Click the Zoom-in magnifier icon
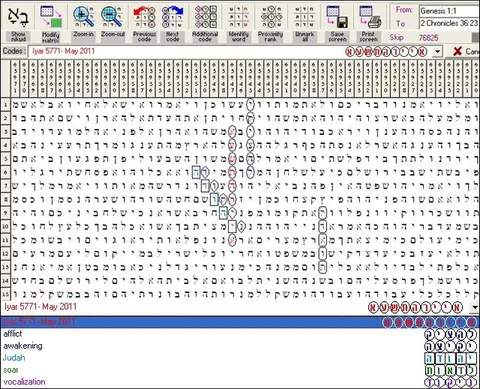The height and width of the screenshot is (389, 480). click(x=83, y=17)
